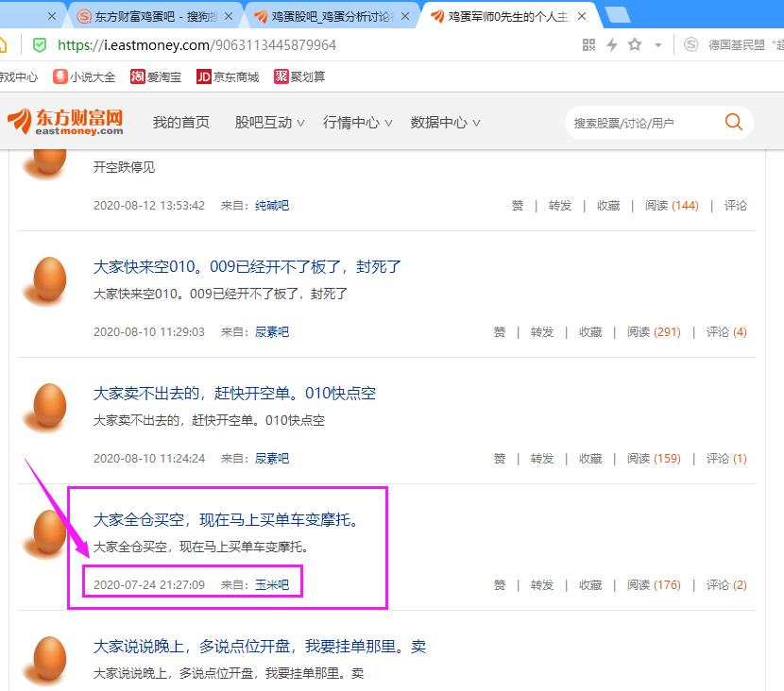
Task: Open 评论 (2) on 大家全仓买空 post
Action: point(726,584)
